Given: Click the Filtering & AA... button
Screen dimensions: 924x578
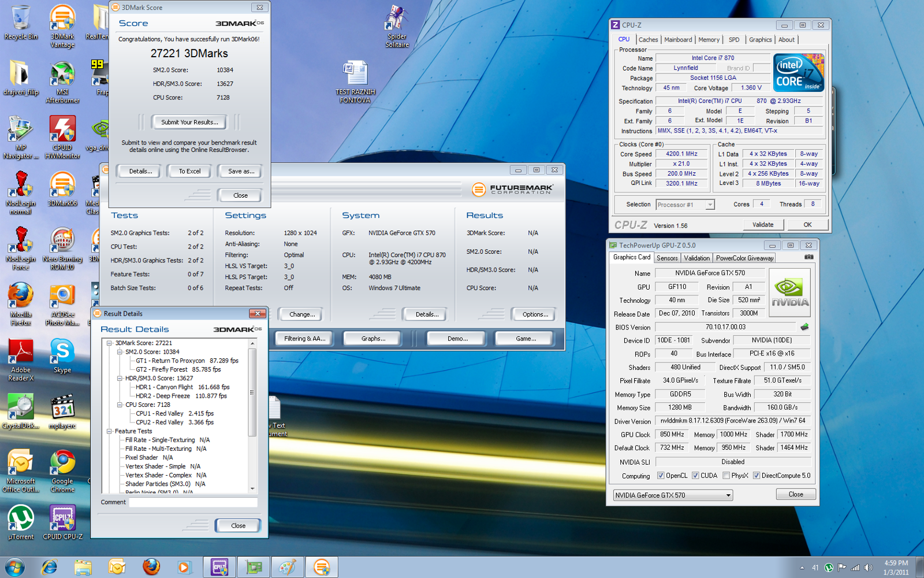Looking at the screenshot, I should 304,339.
